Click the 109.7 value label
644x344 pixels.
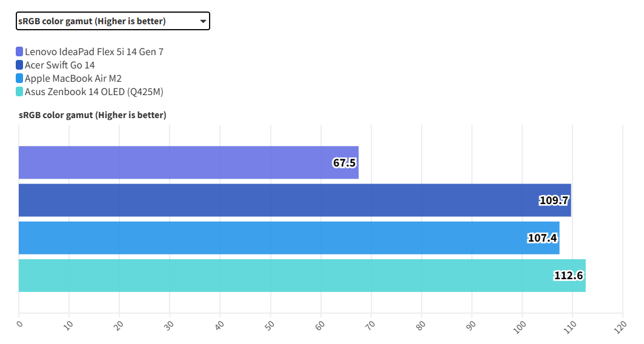(x=554, y=200)
